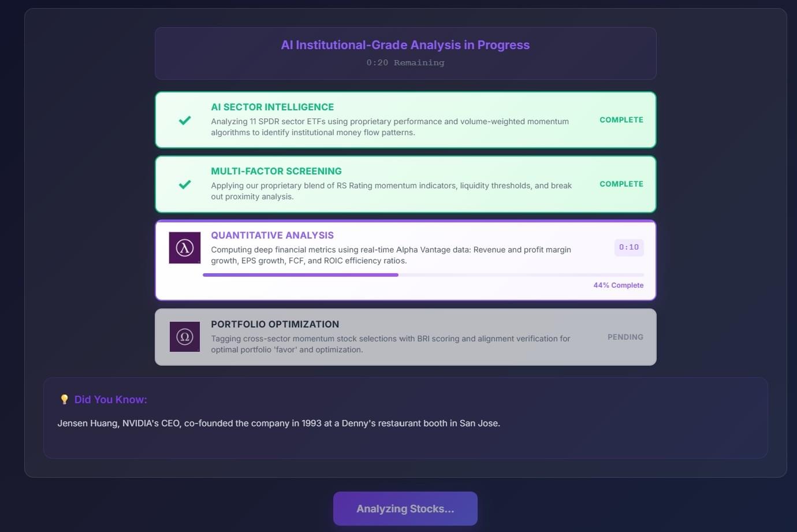
Task: Click the Multi-Factor Screening green checkmark
Action: pos(185,184)
